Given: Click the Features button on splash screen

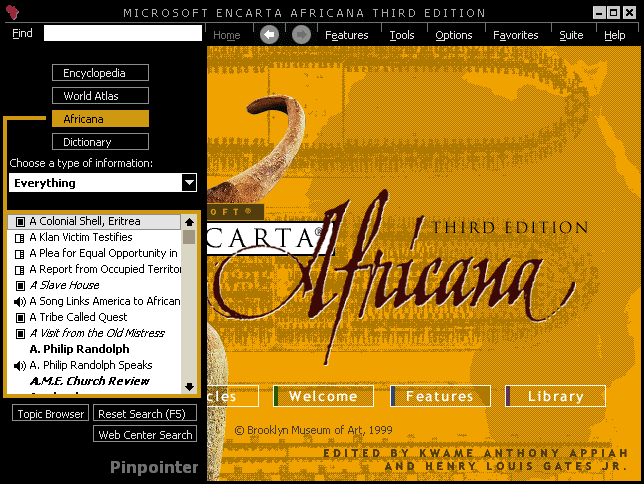Looking at the screenshot, I should coord(440,396).
